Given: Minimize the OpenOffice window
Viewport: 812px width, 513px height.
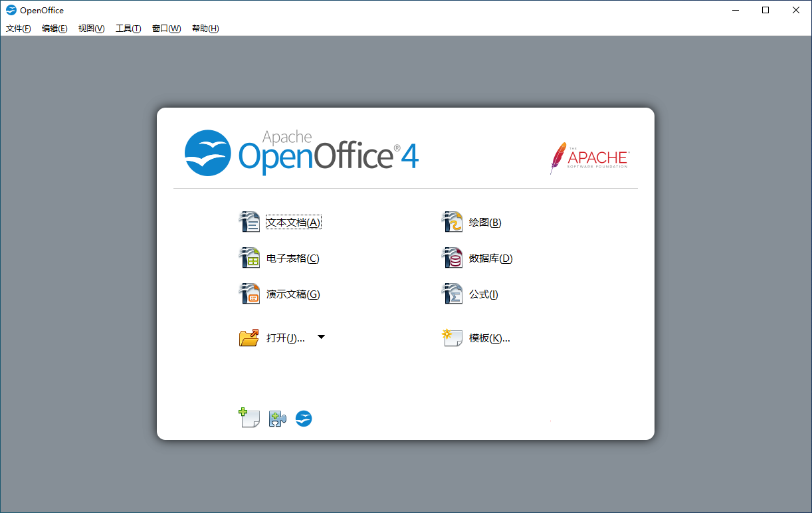Looking at the screenshot, I should [x=736, y=10].
